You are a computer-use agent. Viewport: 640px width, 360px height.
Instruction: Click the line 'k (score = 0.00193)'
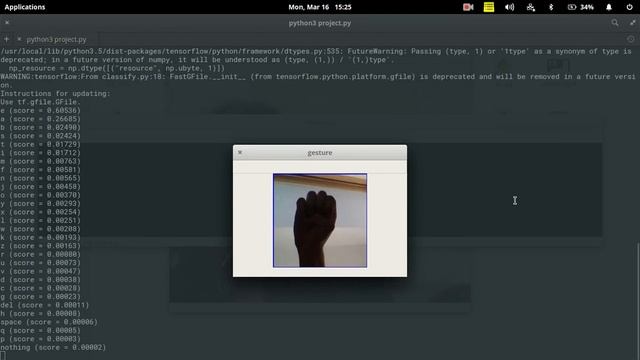(40, 237)
